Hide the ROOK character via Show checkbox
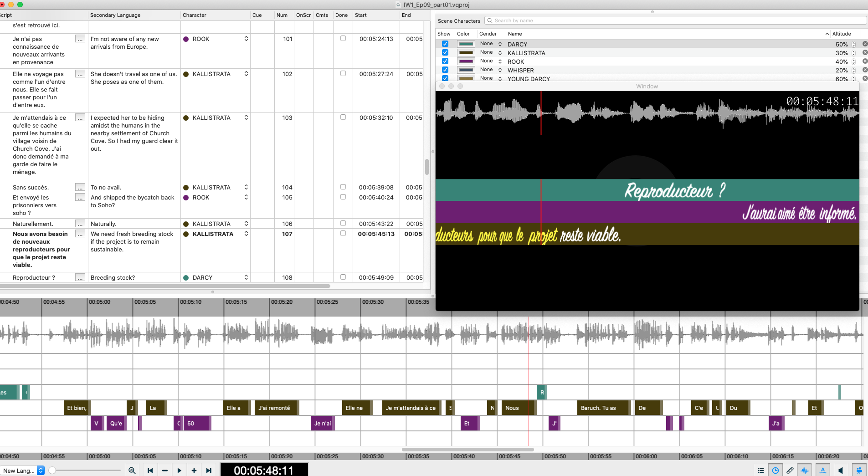868x476 pixels. coord(445,61)
